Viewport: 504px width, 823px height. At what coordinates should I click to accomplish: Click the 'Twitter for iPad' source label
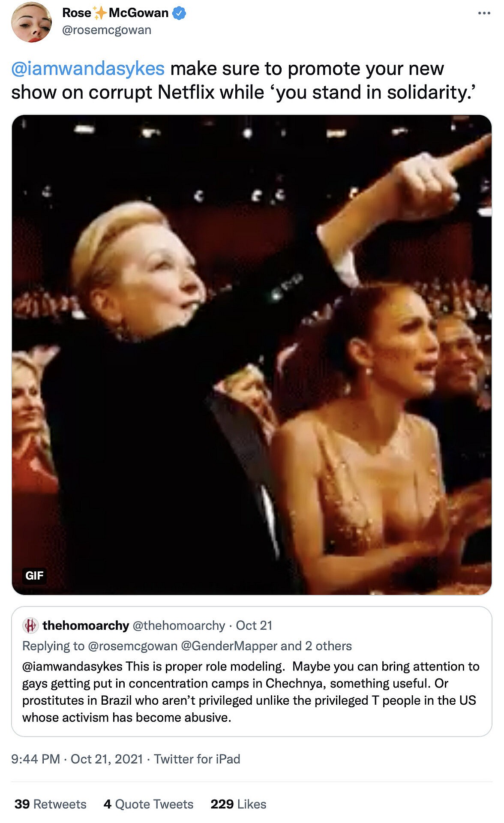(197, 759)
